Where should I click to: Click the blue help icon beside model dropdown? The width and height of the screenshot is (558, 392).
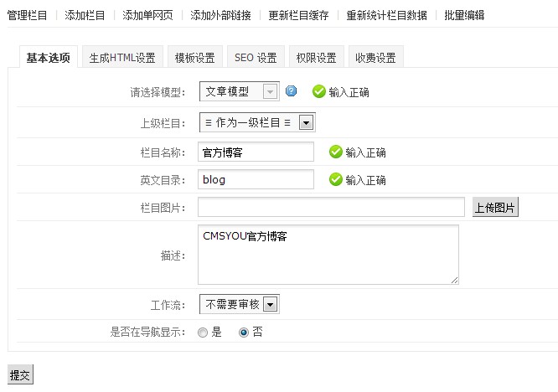tap(292, 91)
